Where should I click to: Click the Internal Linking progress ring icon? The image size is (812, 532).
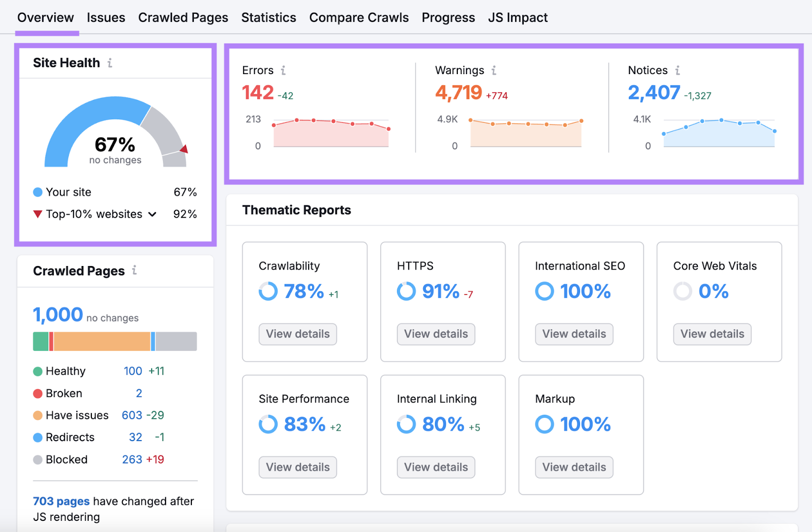click(407, 424)
